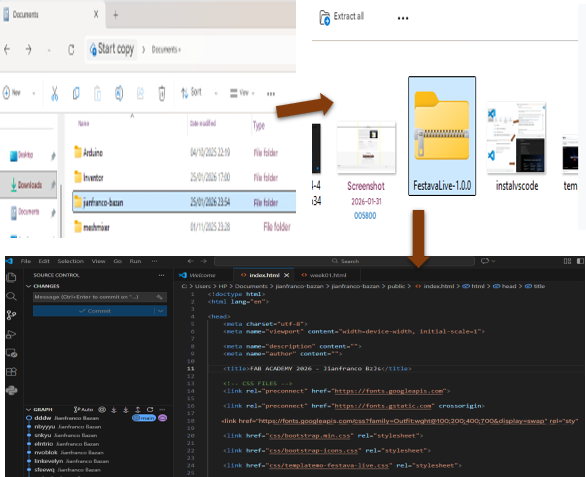Collapse the GRAPH section
586x477 pixels.
click(28, 409)
